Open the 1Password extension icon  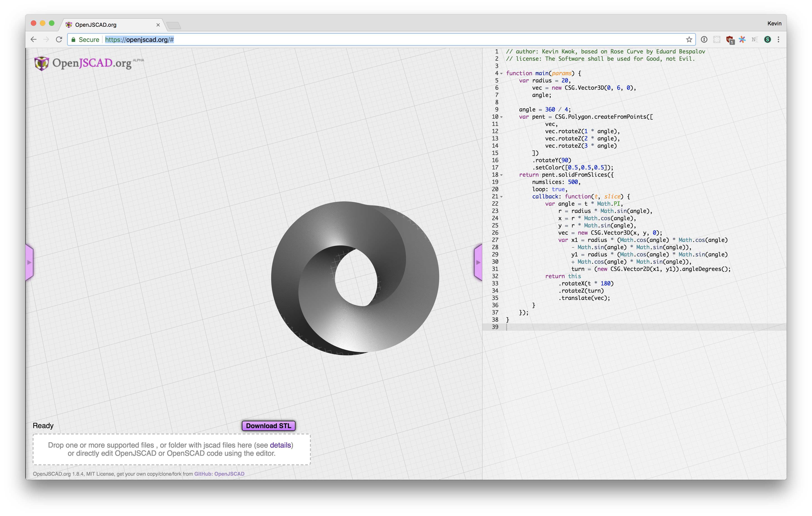tap(704, 39)
